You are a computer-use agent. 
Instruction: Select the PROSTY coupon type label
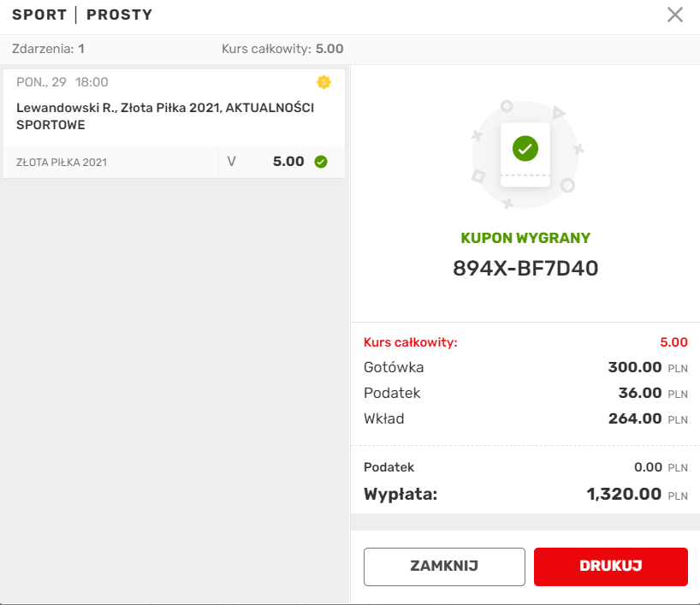tap(119, 15)
